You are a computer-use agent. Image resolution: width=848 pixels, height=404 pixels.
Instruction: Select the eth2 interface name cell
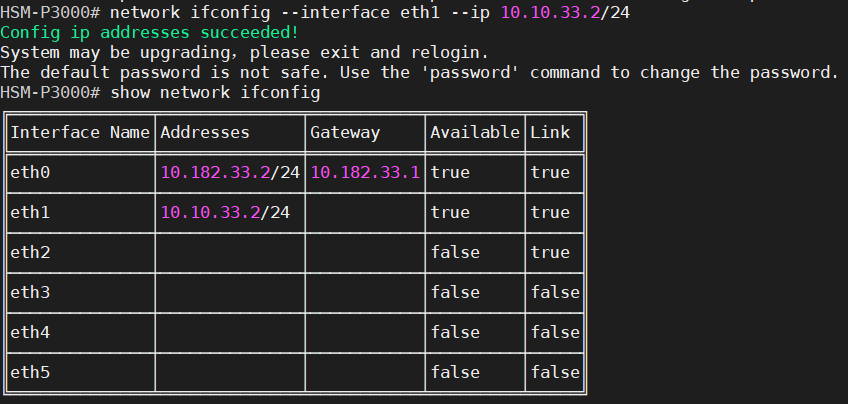pyautogui.click(x=30, y=252)
